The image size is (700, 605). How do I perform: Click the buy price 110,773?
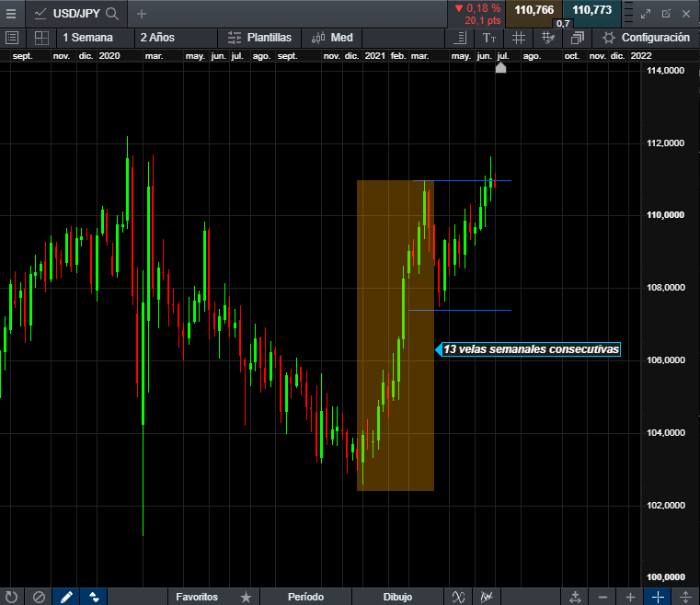pyautogui.click(x=592, y=11)
